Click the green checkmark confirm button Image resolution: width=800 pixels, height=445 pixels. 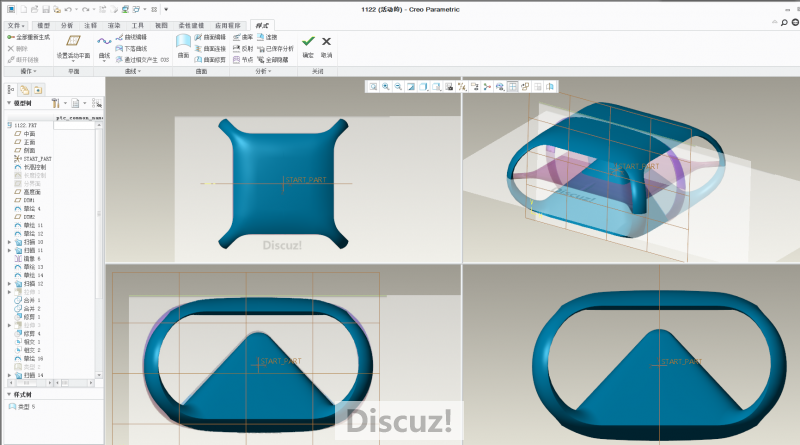coord(308,43)
